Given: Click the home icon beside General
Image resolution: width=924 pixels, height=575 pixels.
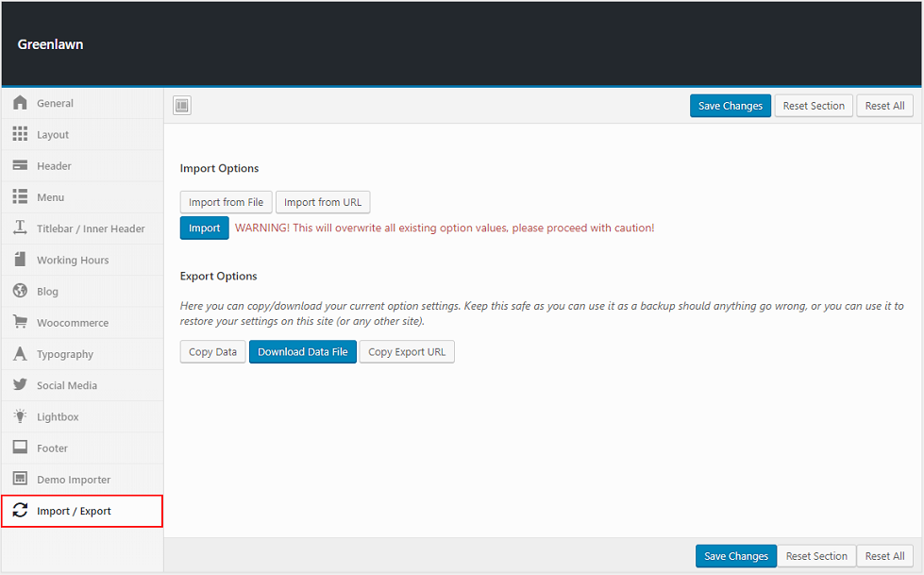Looking at the screenshot, I should 20,103.
